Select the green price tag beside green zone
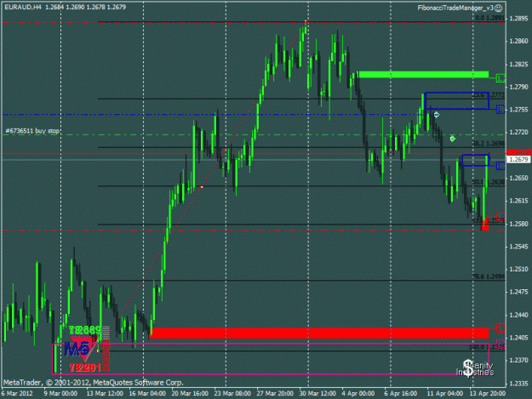 click(x=501, y=78)
